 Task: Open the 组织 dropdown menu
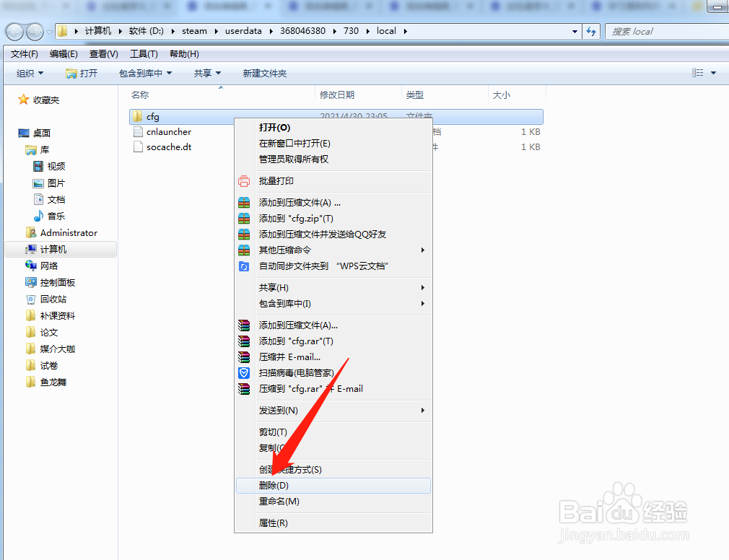[29, 72]
